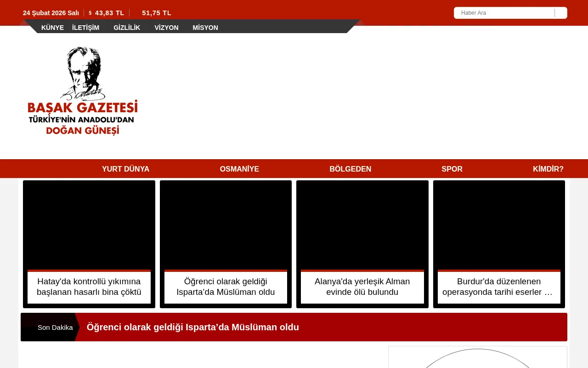Viewport: 588px width, 368px height.
Task: Click the dollar exchange rate icon
Action: click(90, 13)
